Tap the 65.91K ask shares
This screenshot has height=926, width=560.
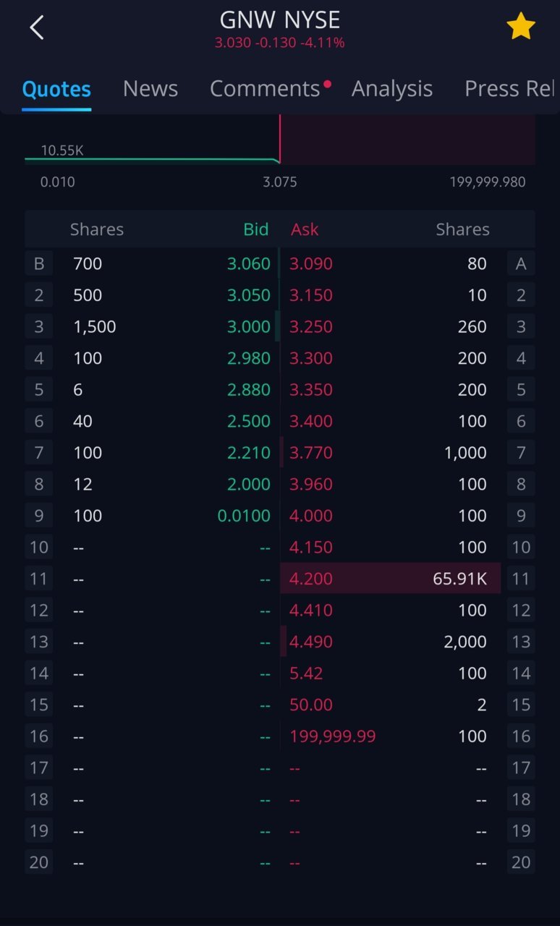459,579
